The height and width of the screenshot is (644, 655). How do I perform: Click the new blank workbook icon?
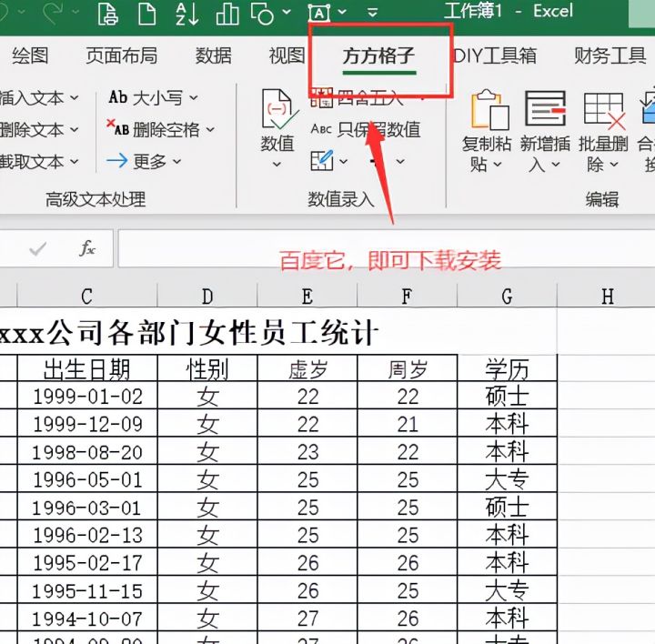pyautogui.click(x=147, y=14)
